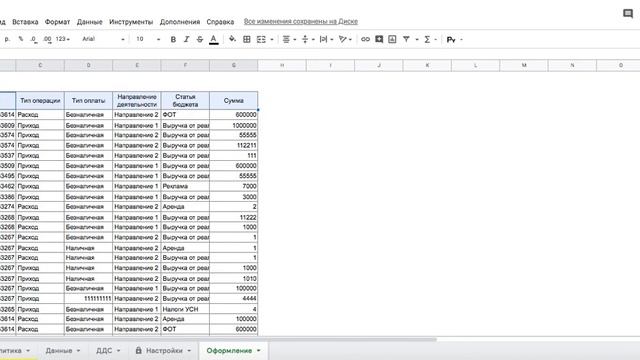Open the Вставка menu
The image size is (640, 360).
click(x=25, y=22)
